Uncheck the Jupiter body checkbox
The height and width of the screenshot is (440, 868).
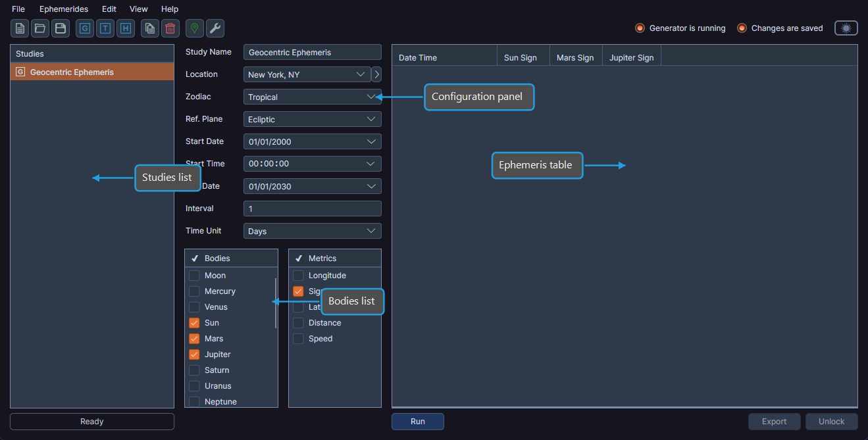[194, 354]
